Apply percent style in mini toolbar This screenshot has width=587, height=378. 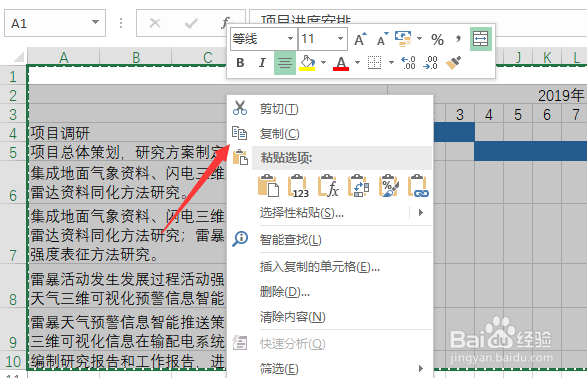coord(437,39)
